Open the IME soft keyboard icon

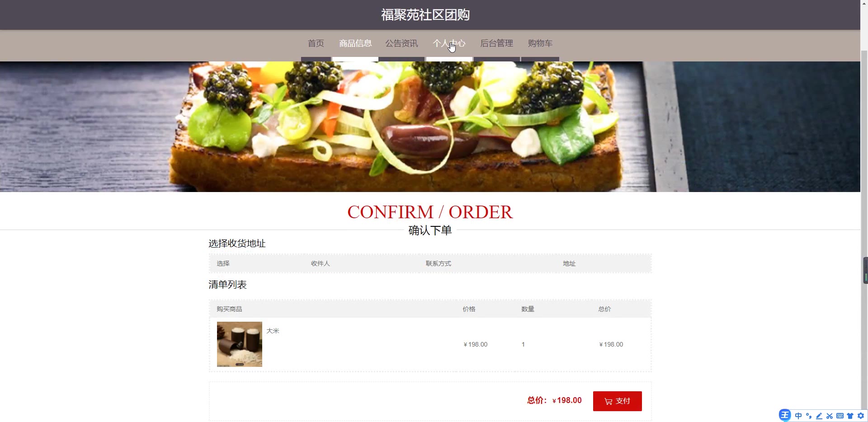click(x=840, y=416)
